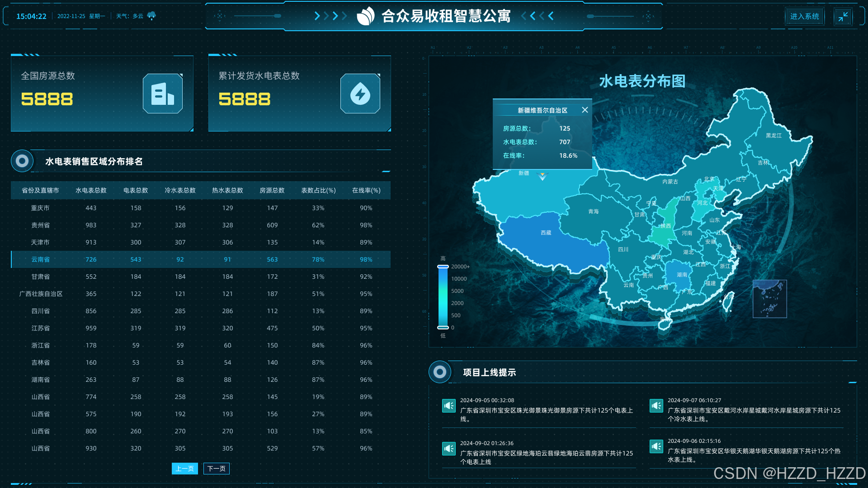Viewport: 868px width, 488px height.
Task: Click the 在线率(%) column header
Action: [x=366, y=190]
